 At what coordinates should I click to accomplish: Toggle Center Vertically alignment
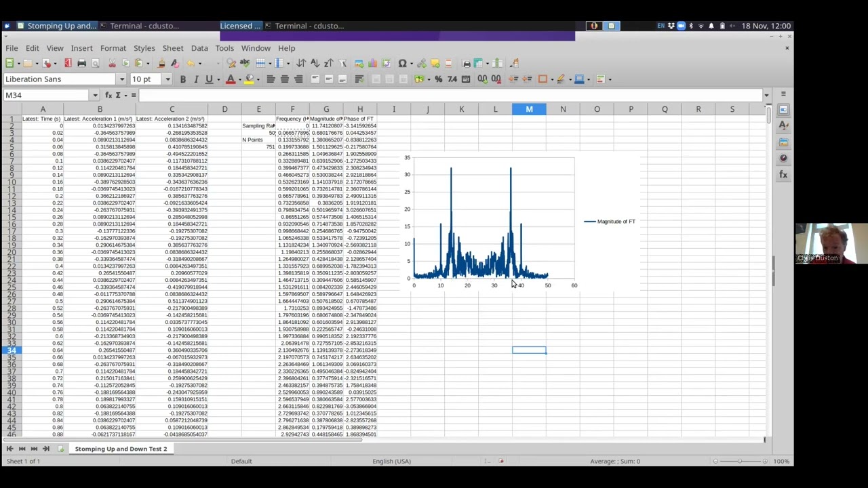[x=329, y=79]
